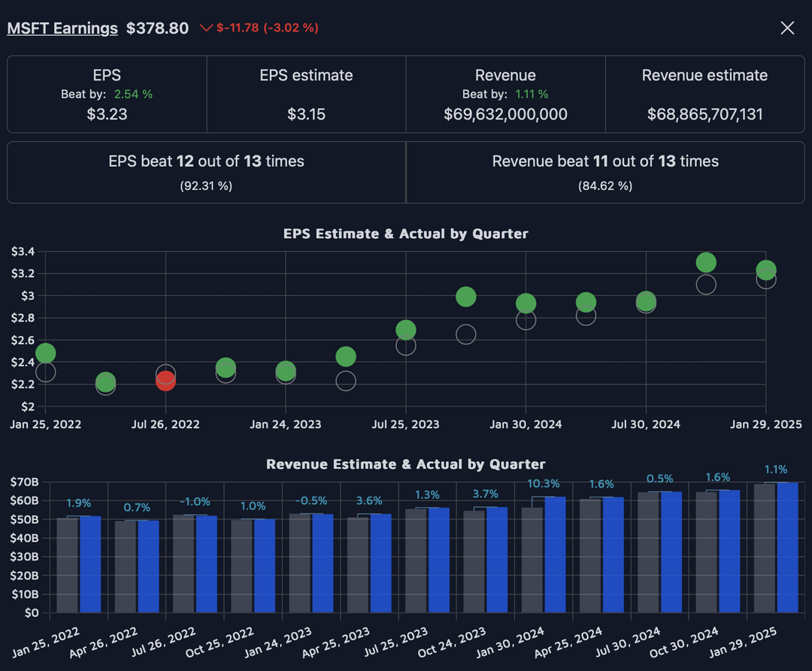Select the EPS estimate $3.15 card

(306, 95)
